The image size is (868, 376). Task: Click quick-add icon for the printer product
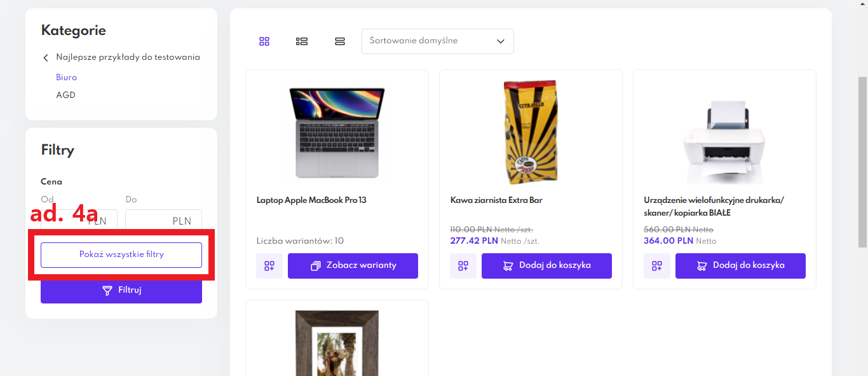coord(657,266)
